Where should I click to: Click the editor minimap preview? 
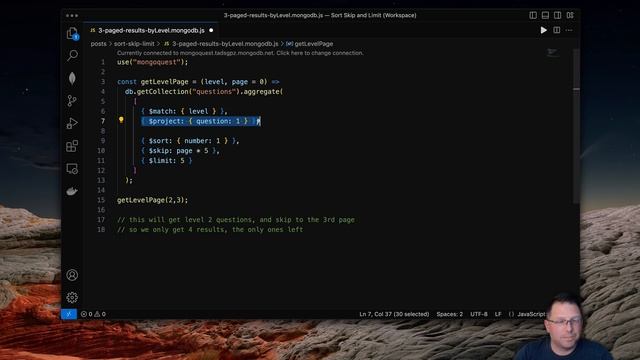coord(553,52)
